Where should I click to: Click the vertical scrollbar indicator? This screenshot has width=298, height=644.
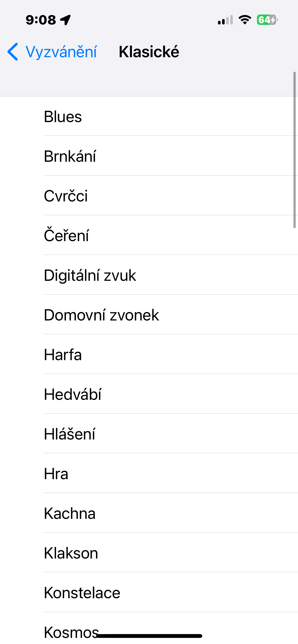click(x=294, y=150)
